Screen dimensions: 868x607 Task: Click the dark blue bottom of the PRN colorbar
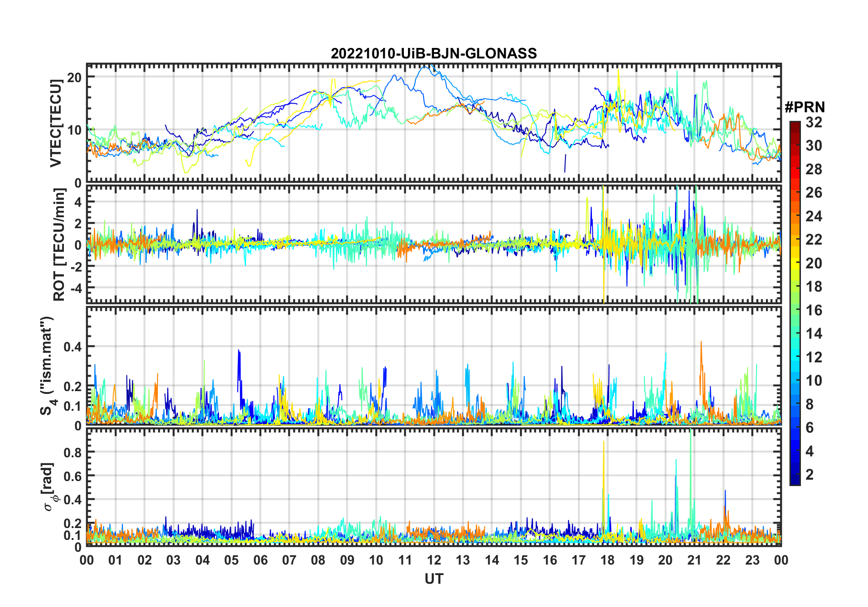pos(795,480)
